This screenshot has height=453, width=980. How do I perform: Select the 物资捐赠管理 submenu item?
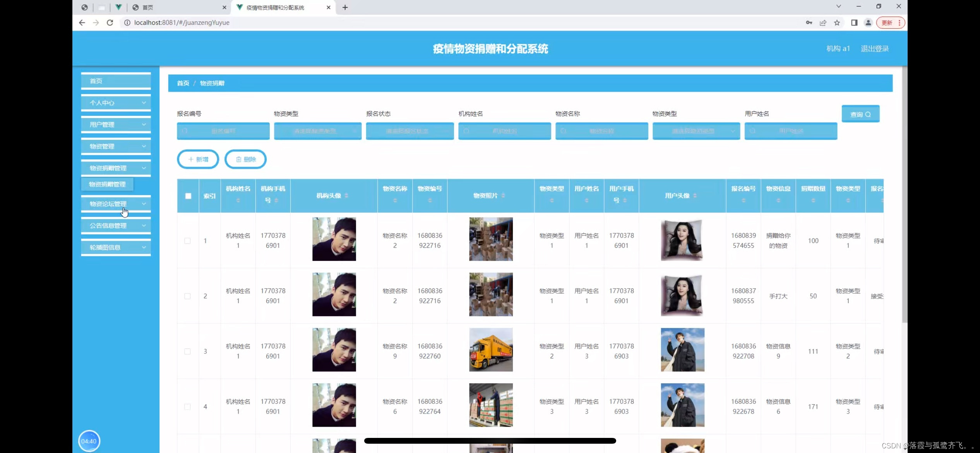click(x=107, y=184)
